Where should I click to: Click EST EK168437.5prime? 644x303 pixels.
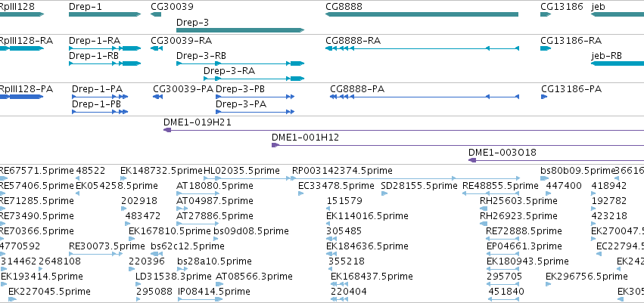coord(372,277)
